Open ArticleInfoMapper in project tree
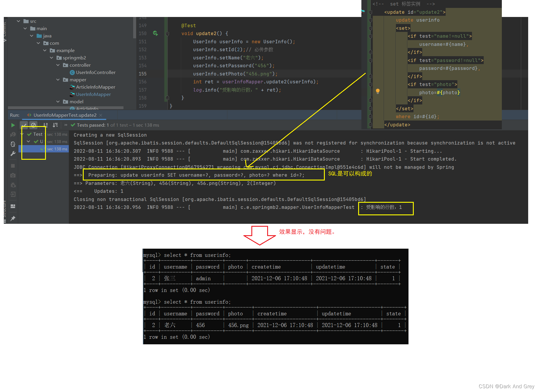This screenshot has width=539, height=392. pyautogui.click(x=96, y=87)
